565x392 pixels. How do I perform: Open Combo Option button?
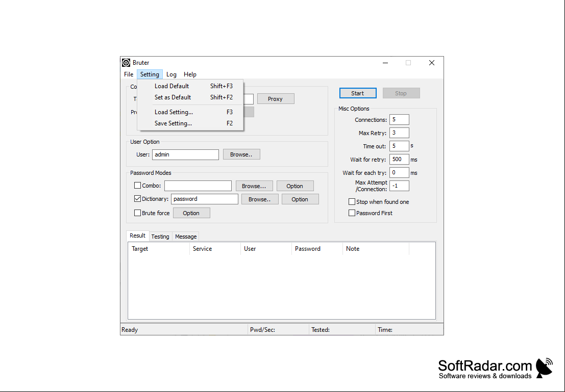(295, 186)
